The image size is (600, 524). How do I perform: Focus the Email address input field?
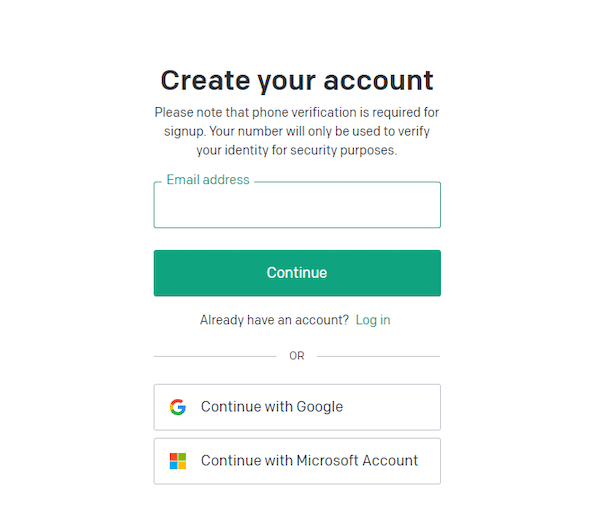click(297, 205)
